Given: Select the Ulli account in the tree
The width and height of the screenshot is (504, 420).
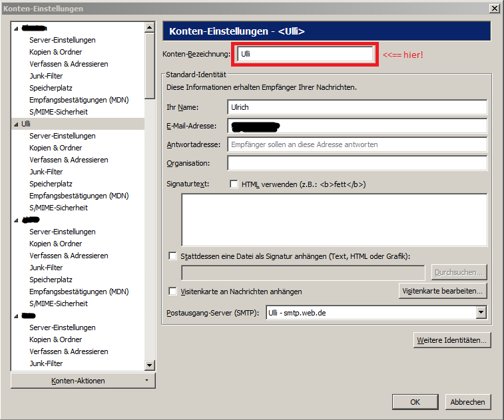Looking at the screenshot, I should coord(26,124).
